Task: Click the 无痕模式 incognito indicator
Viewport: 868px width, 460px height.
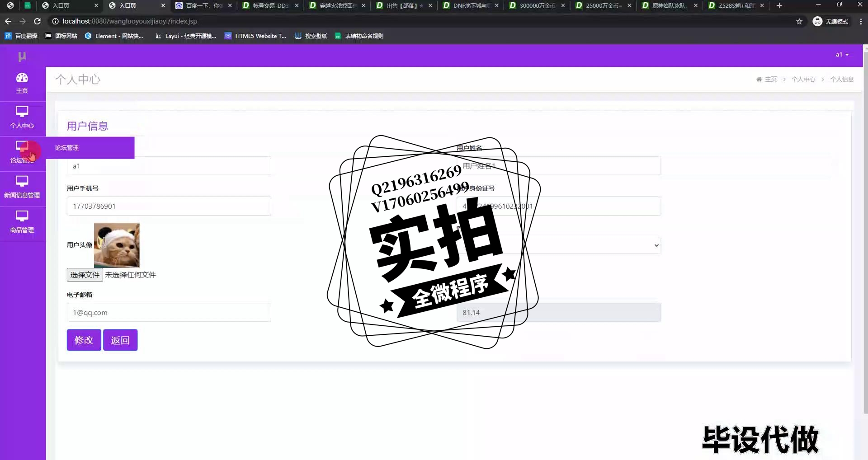Action: (x=831, y=21)
